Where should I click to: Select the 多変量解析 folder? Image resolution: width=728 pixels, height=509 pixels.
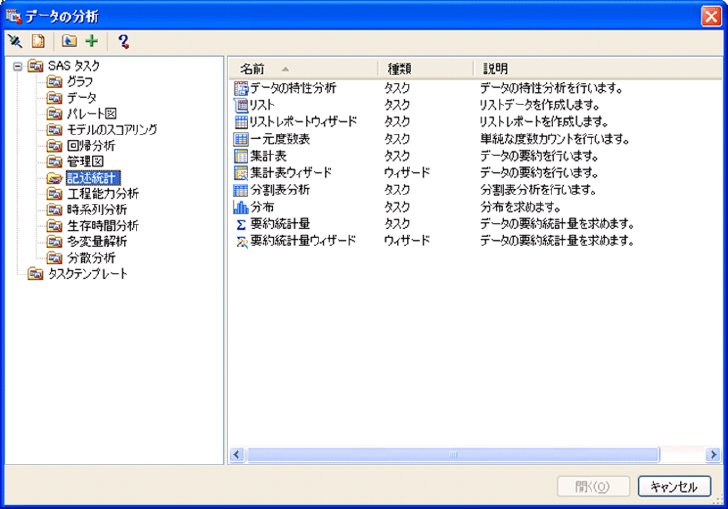[97, 241]
